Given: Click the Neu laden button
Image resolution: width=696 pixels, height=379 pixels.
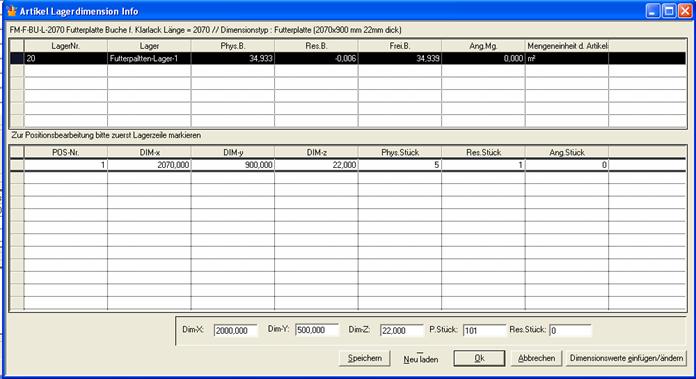Looking at the screenshot, I should click(420, 359).
